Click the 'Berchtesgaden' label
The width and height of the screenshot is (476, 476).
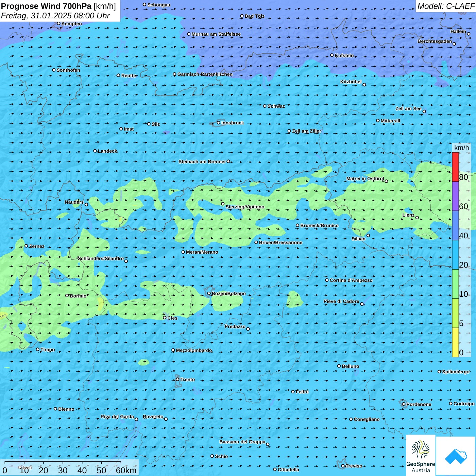point(435,41)
